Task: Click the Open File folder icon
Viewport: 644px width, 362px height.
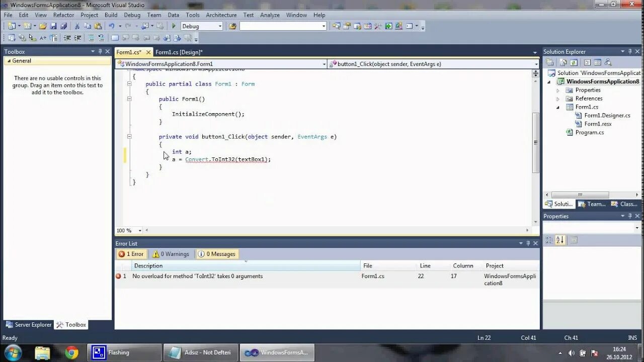Action: tap(43, 26)
